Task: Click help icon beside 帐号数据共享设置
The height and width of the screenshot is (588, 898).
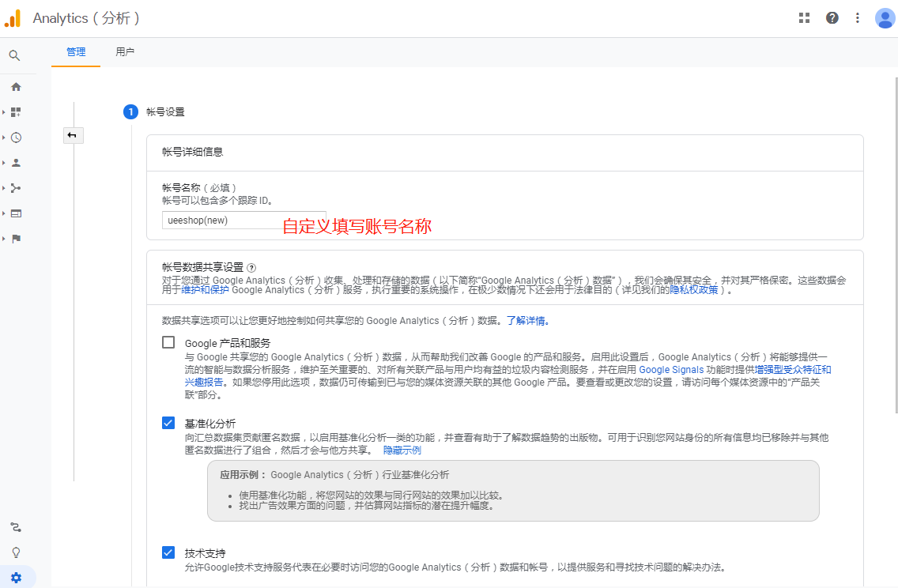Action: tap(251, 267)
